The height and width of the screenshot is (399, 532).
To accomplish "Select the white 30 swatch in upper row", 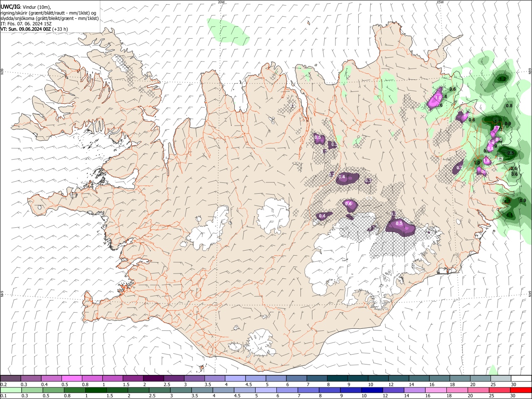I will pos(521,378).
